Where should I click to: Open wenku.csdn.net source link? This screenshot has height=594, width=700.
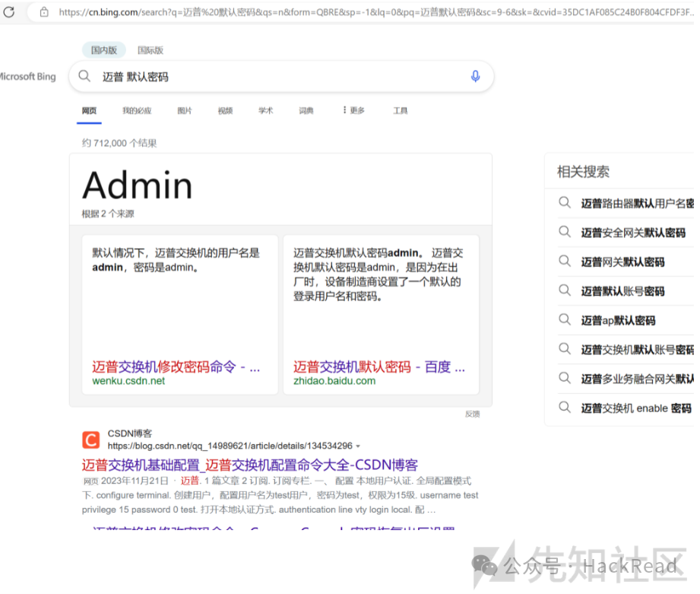pos(128,381)
